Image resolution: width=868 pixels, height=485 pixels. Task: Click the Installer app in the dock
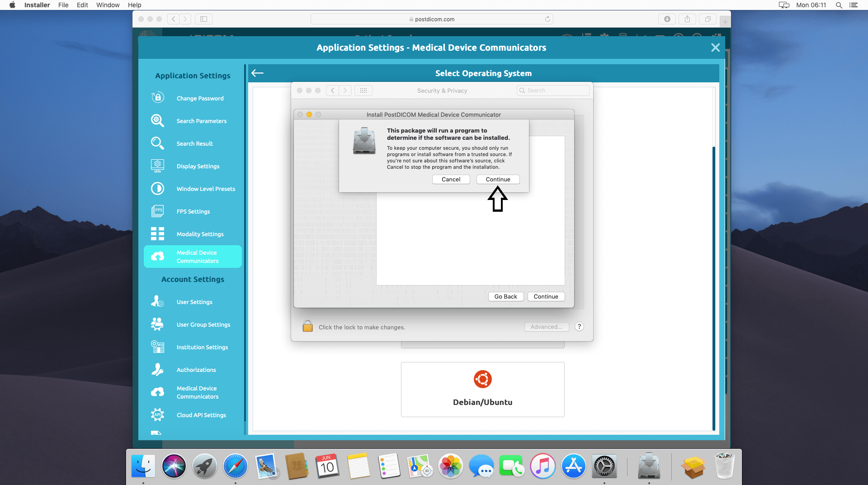649,466
